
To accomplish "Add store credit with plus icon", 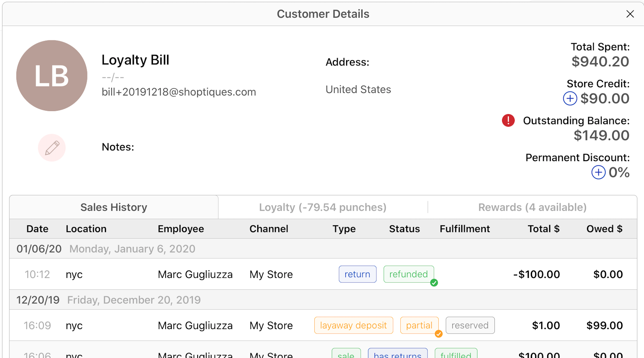I will 570,99.
